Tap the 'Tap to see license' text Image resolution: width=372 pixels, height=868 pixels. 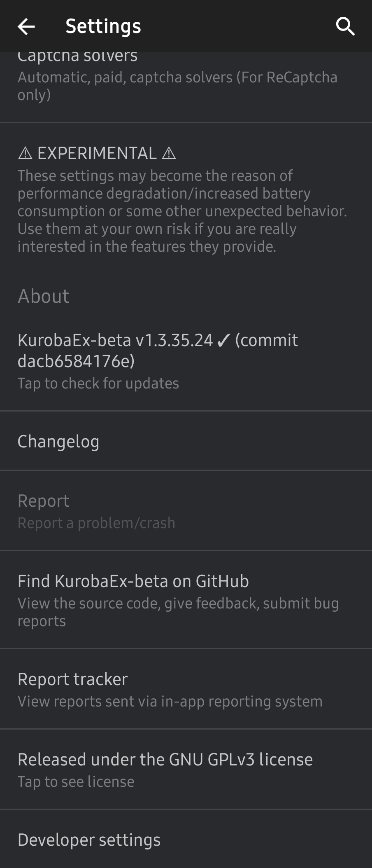tap(76, 782)
